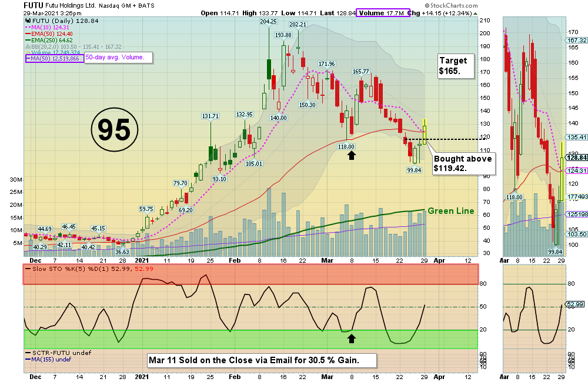Click the black arrow below 118.00 price

[x=352, y=155]
